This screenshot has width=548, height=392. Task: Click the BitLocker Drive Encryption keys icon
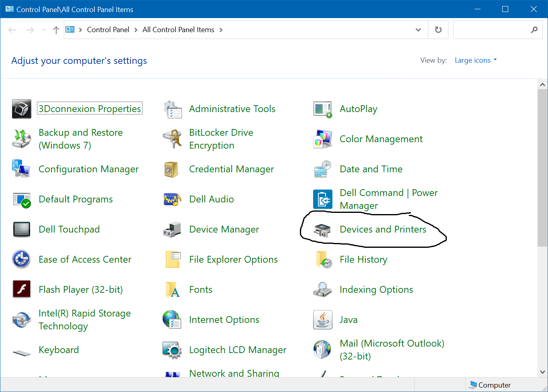pos(172,139)
